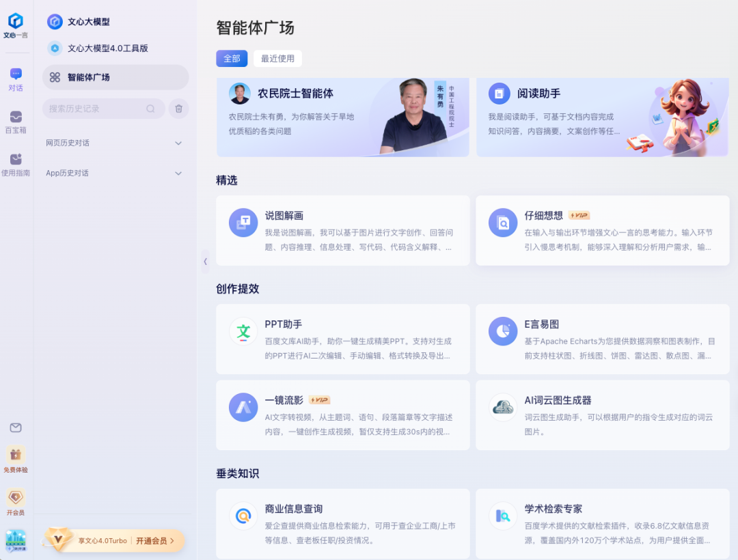Open the mail envelope icon in sidebar
Screen dimensions: 738x560
[x=16, y=428]
